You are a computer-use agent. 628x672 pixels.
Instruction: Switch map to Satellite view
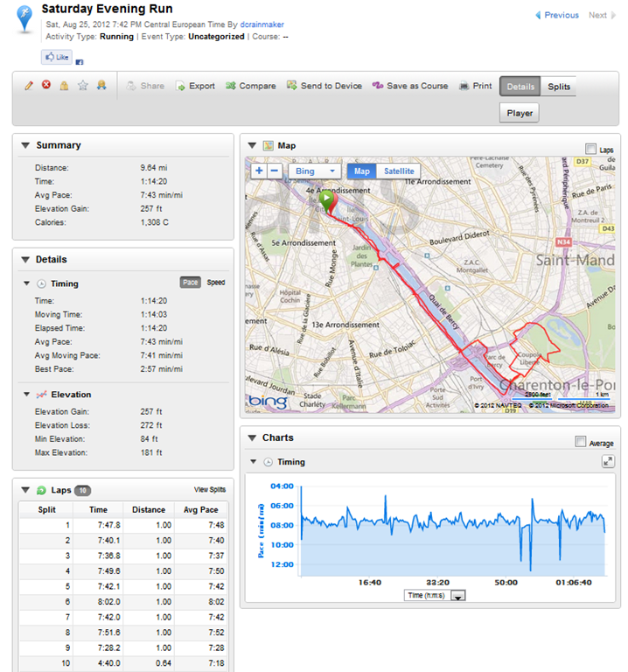[399, 171]
